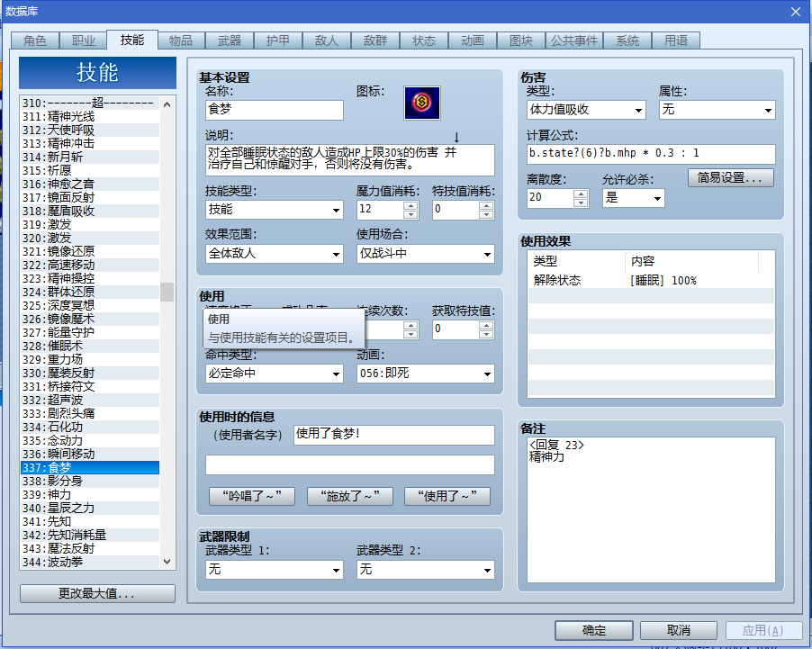This screenshot has width=812, height=649.
Task: Open the 护甲 tab
Action: 278,41
